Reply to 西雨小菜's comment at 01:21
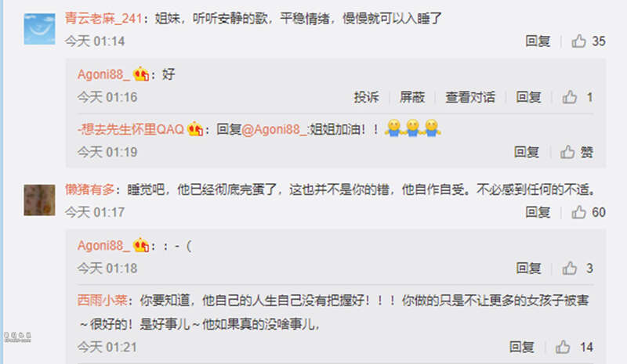The image size is (627, 364). [x=521, y=347]
